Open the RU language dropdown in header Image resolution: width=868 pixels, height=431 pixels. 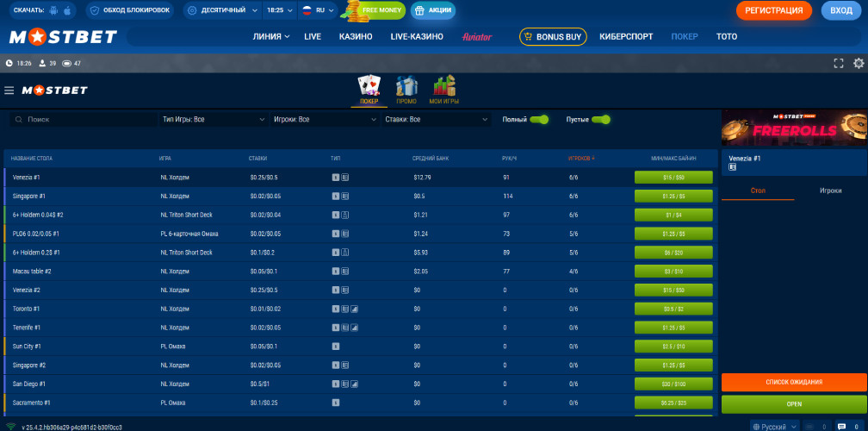319,10
